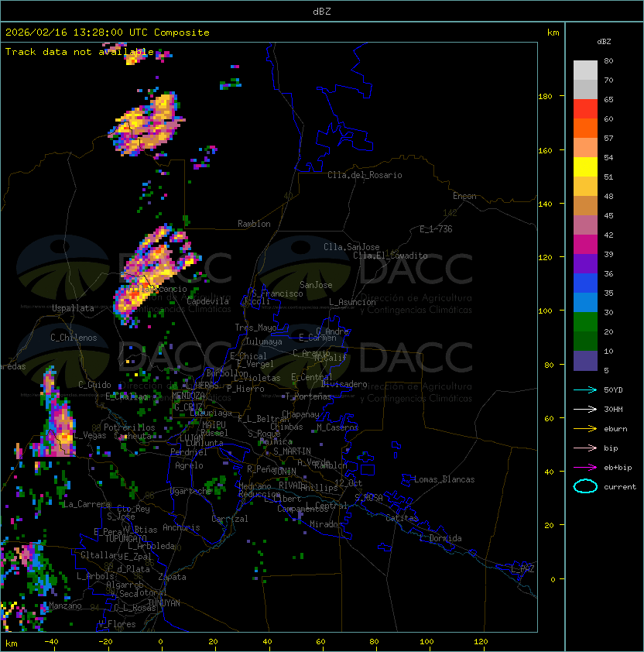
Task: Click the 'Carrizal' map label
Action: click(x=230, y=519)
